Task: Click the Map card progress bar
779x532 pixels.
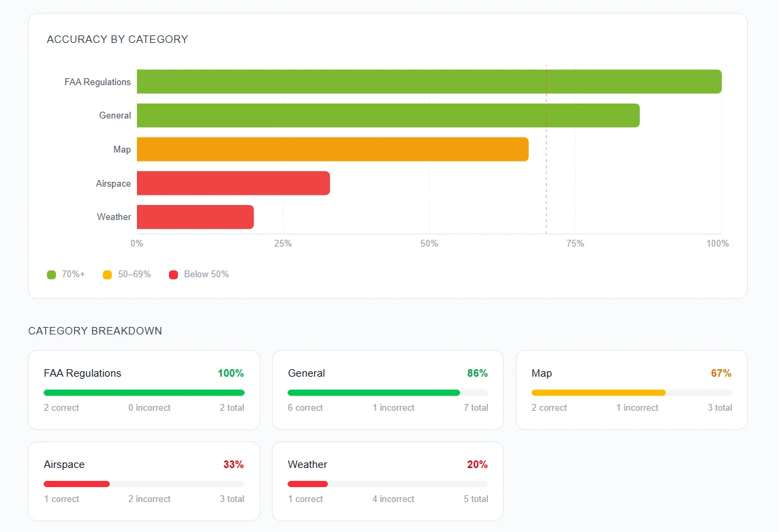Action: pos(632,392)
